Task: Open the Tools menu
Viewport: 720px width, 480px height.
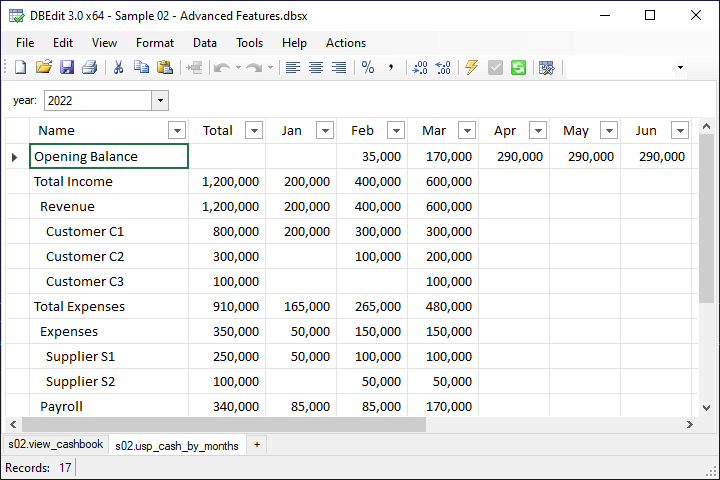Action: click(x=249, y=43)
